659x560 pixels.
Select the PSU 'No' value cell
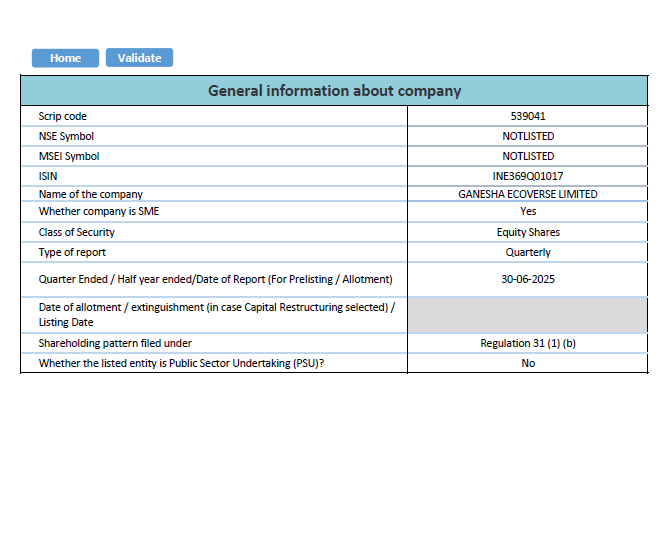click(x=527, y=363)
